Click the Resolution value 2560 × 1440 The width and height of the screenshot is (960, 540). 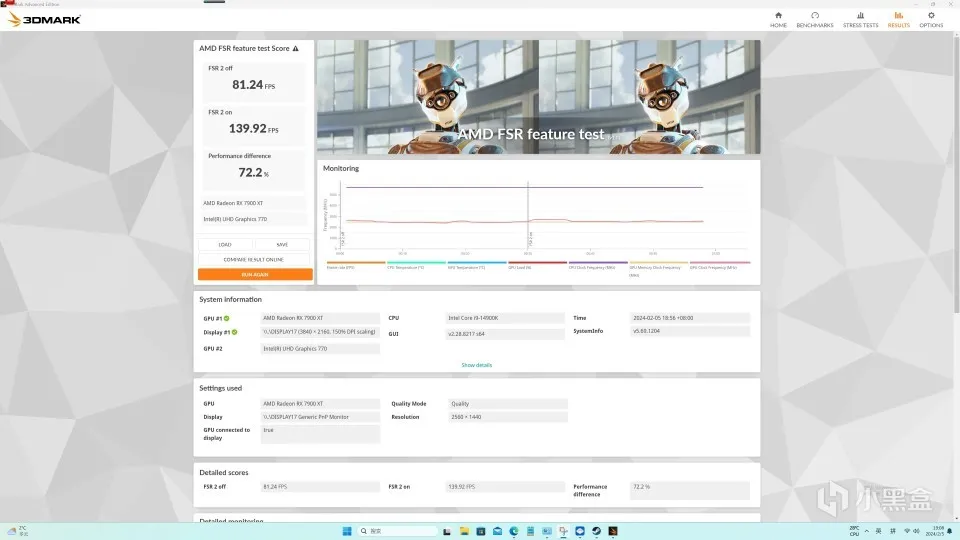pos(508,417)
